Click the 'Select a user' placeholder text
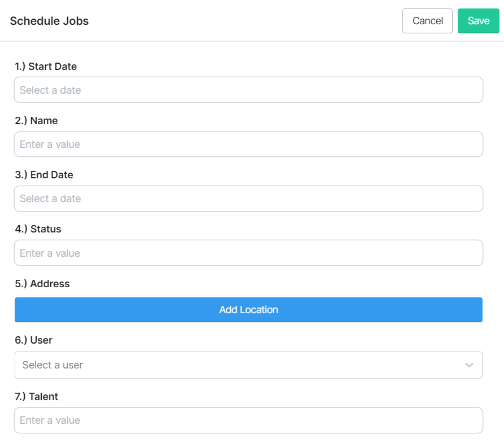Screen dimensions: 504x448 tap(52, 365)
